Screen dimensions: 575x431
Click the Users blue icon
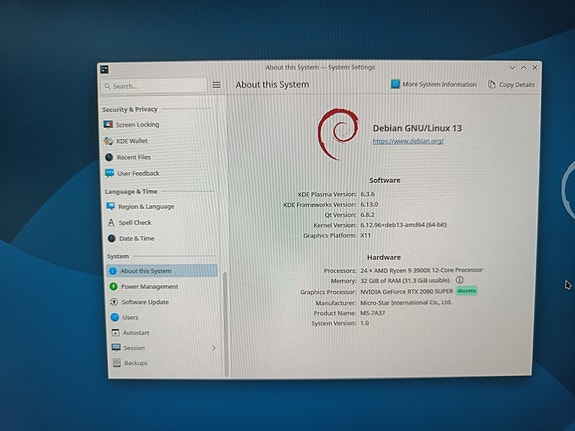(115, 317)
